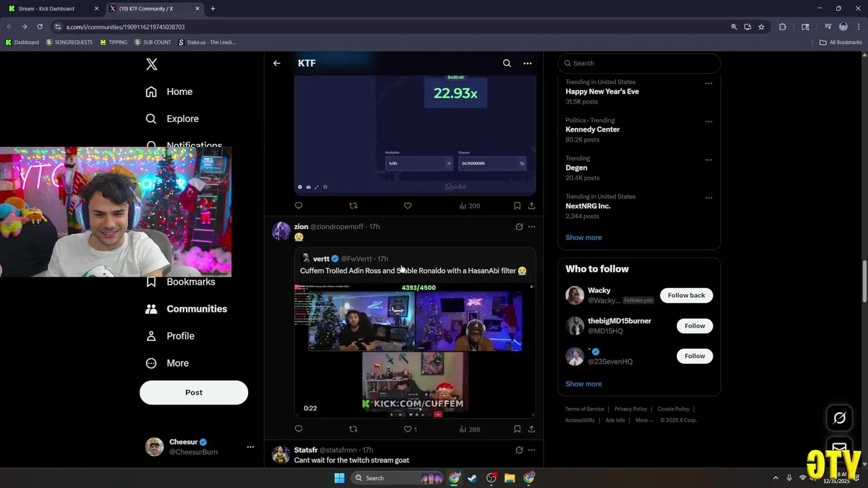
Task: Repost zion's post
Action: [353, 429]
